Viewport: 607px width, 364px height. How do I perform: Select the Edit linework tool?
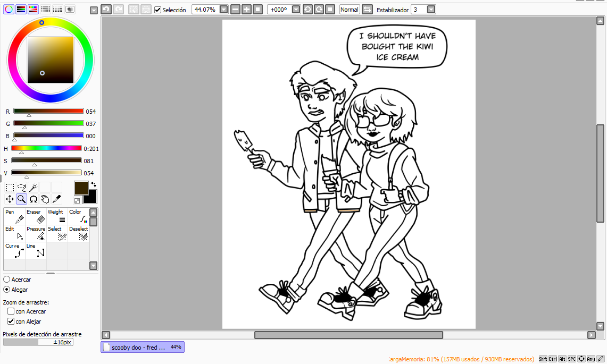(14, 234)
